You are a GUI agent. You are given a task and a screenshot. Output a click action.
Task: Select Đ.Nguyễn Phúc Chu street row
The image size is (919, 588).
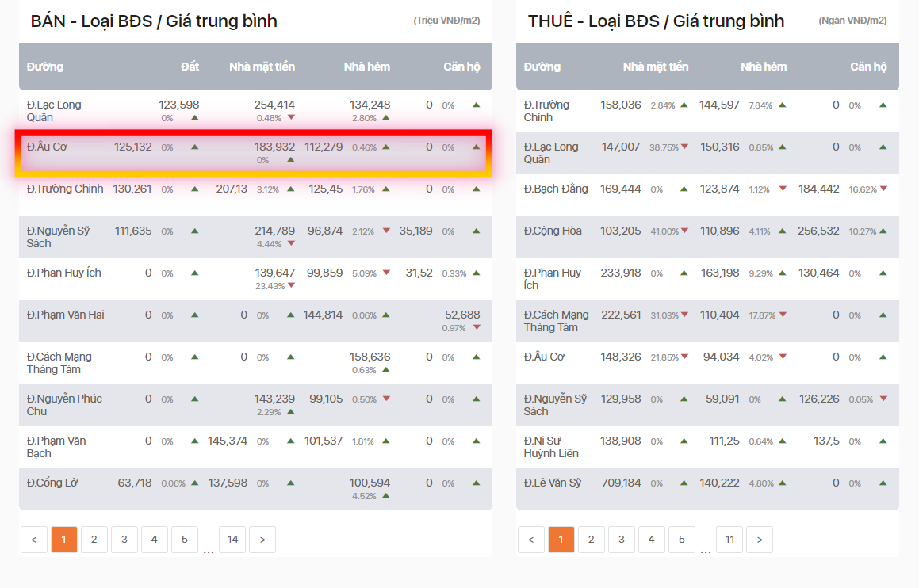pyautogui.click(x=255, y=405)
